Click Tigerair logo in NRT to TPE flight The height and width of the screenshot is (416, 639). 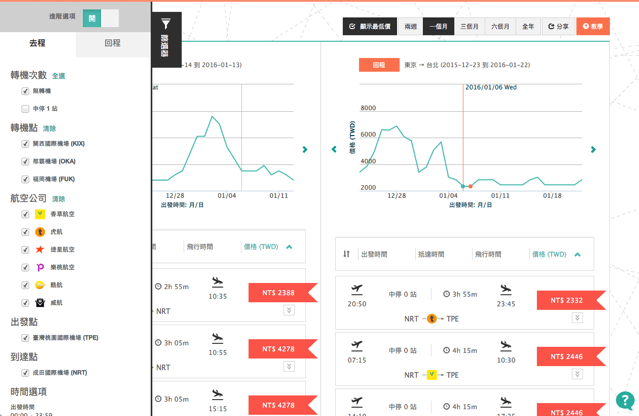point(432,319)
